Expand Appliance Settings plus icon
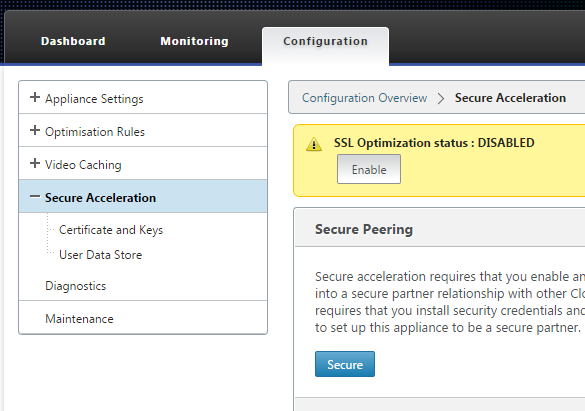Screen dimensions: 585x411 (x=35, y=97)
